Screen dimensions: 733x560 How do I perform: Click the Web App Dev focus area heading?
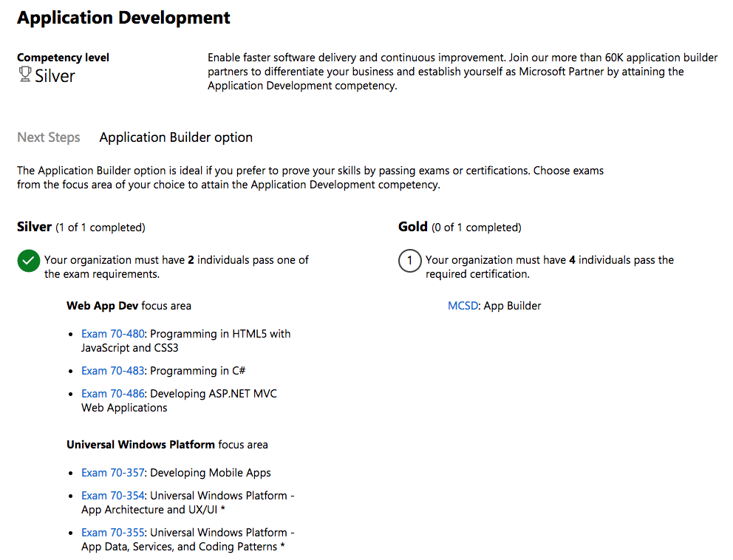[129, 306]
